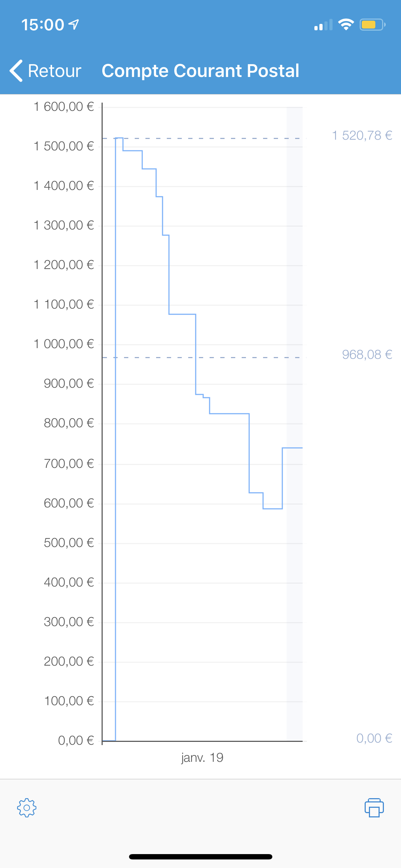Tap the battery indicator icon
This screenshot has width=401, height=868.
[x=372, y=25]
